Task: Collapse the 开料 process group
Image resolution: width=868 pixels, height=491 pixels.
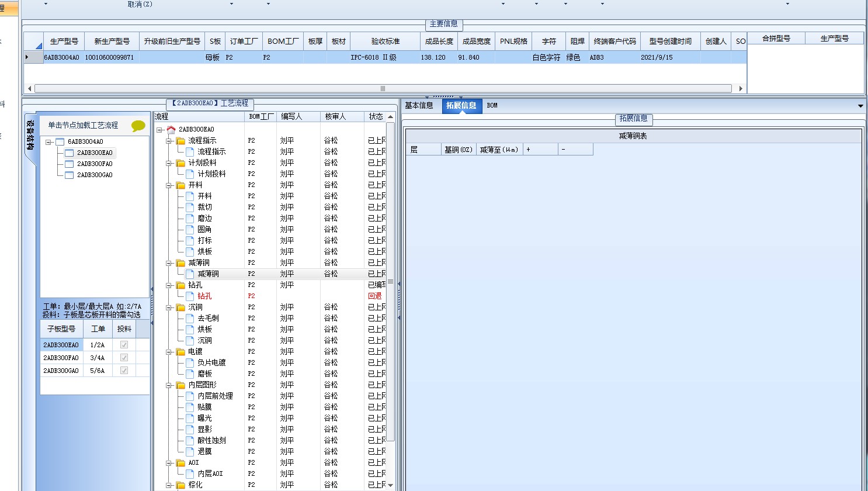Action: (x=169, y=185)
